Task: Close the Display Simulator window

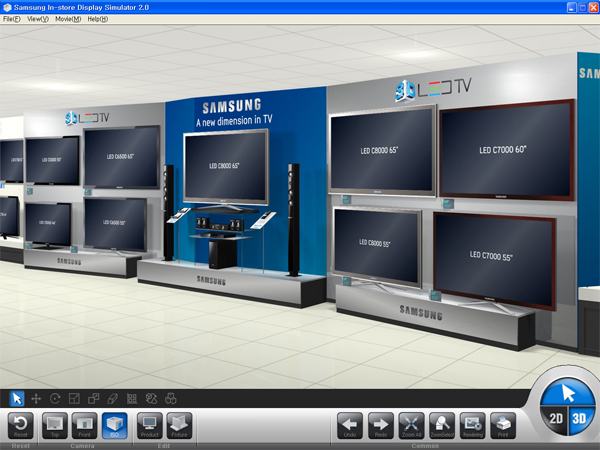Action: [x=593, y=7]
